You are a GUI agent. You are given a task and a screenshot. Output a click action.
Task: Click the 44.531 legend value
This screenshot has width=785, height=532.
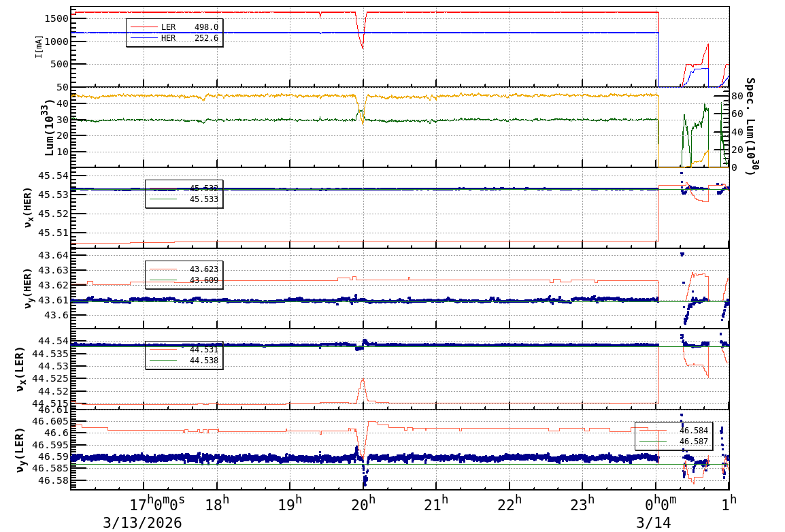point(204,349)
